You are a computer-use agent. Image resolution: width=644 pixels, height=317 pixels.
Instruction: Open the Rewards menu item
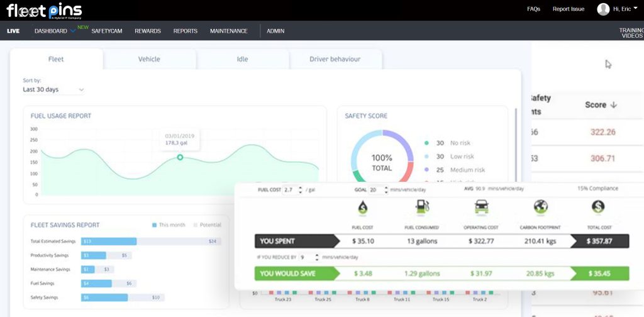pyautogui.click(x=148, y=31)
